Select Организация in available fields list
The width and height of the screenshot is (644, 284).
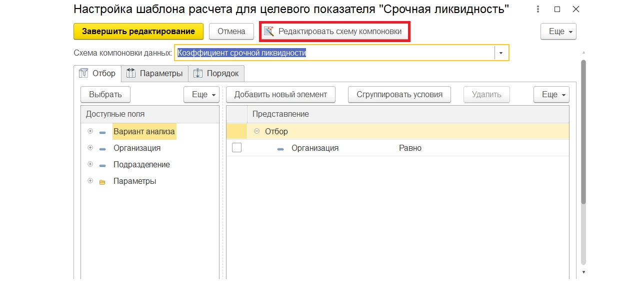coord(137,148)
